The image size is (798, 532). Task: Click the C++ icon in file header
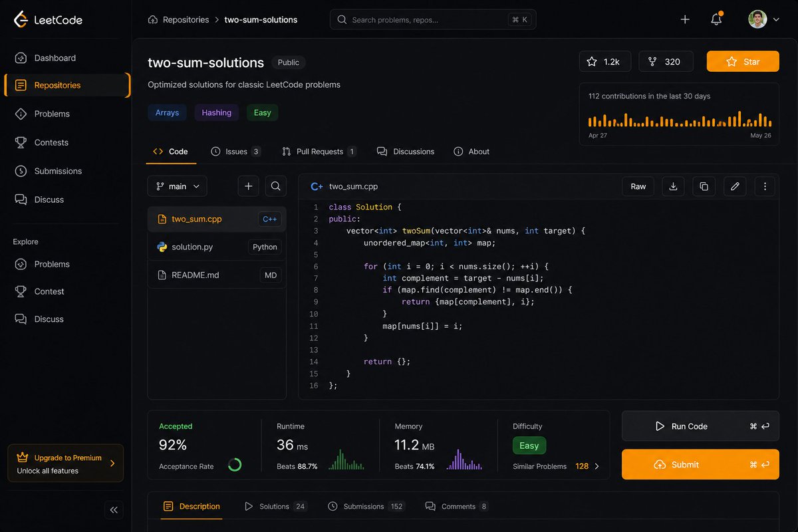click(x=317, y=187)
